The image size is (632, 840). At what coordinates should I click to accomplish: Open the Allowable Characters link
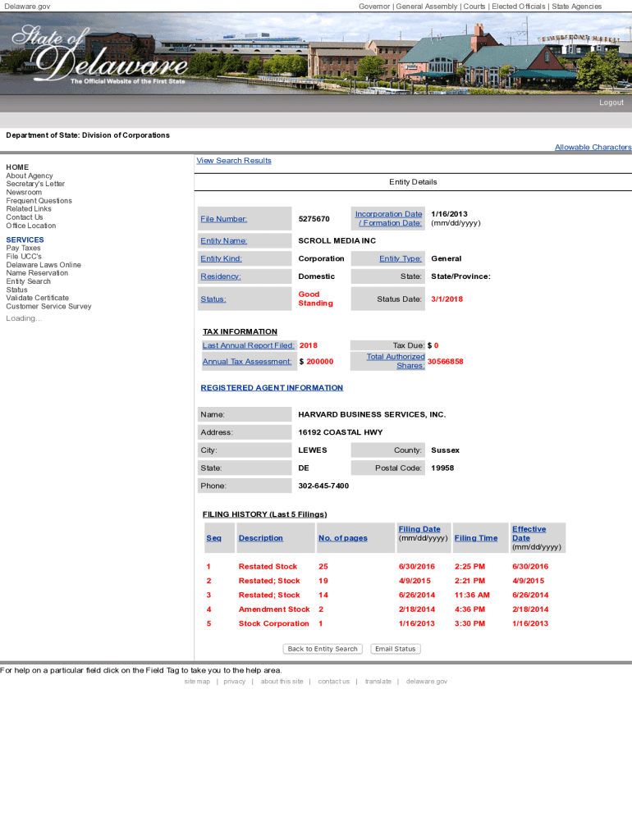click(x=593, y=148)
